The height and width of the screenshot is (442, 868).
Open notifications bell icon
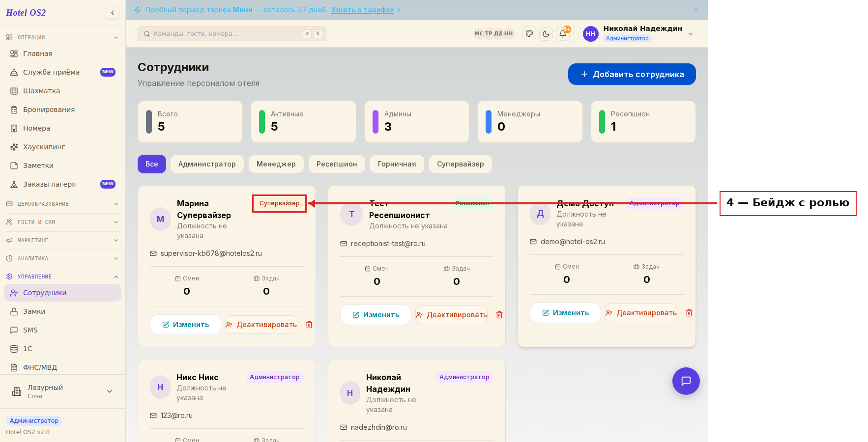[x=563, y=33]
